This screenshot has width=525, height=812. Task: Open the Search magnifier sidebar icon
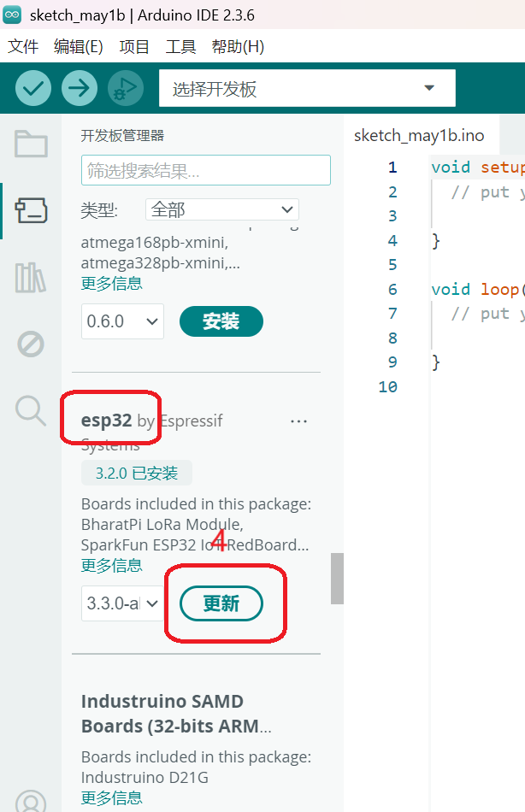click(x=31, y=411)
